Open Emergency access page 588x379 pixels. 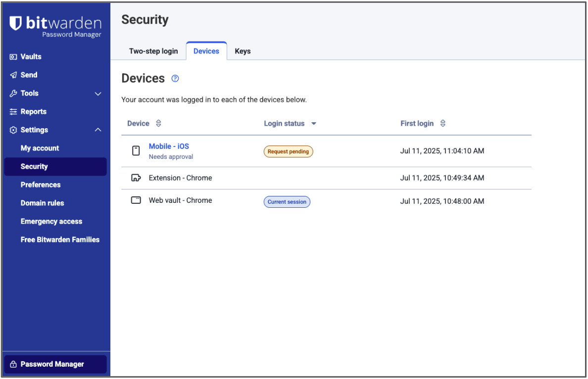[51, 222]
